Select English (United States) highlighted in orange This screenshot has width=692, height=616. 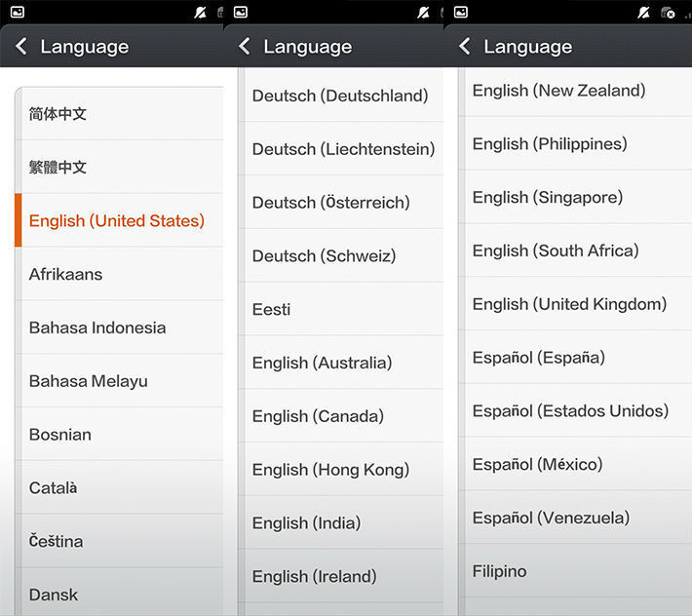117,220
